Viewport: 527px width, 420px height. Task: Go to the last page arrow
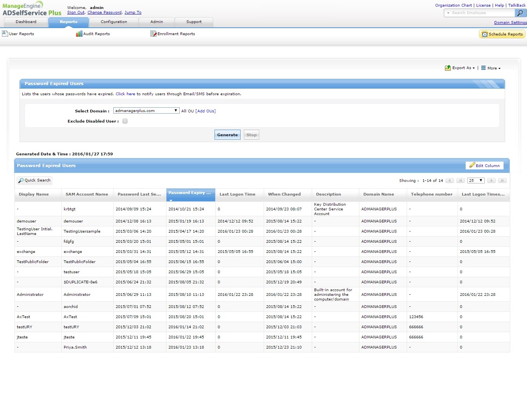pos(502,180)
